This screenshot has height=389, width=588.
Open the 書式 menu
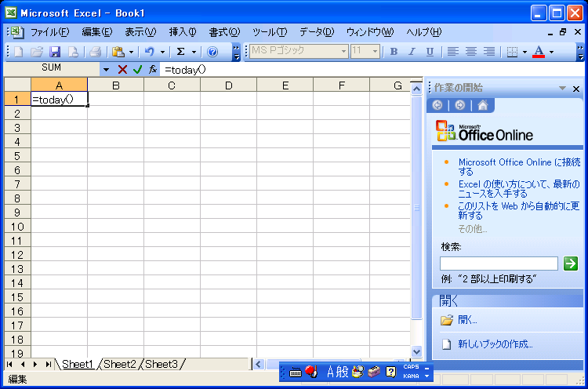click(224, 32)
